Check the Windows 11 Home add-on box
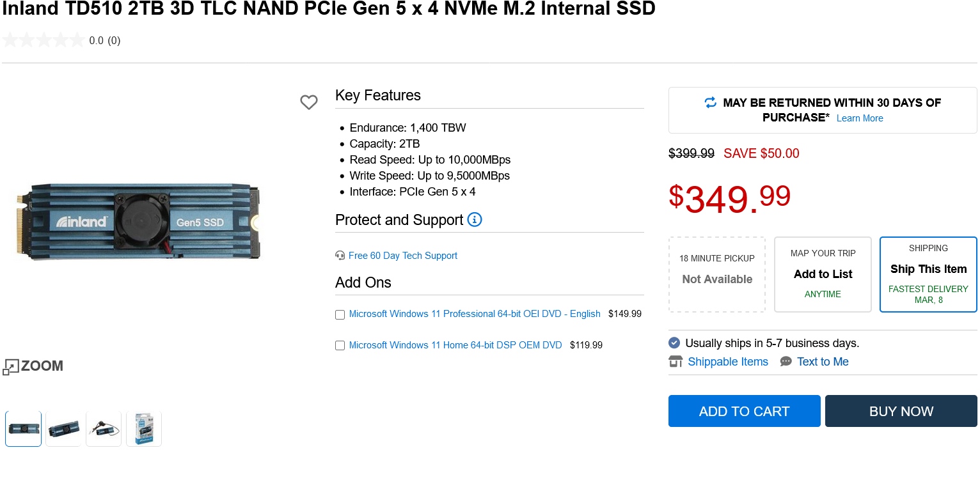980x480 pixels. point(340,346)
